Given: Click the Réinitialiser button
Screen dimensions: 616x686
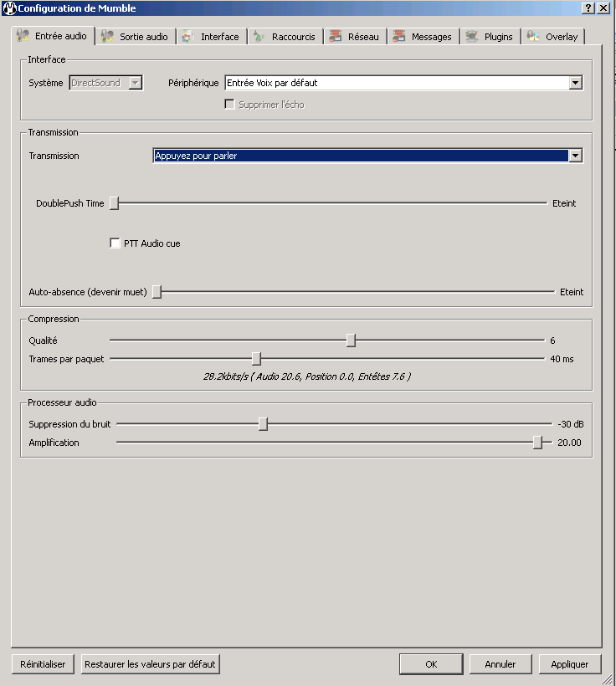Looking at the screenshot, I should pos(43,664).
